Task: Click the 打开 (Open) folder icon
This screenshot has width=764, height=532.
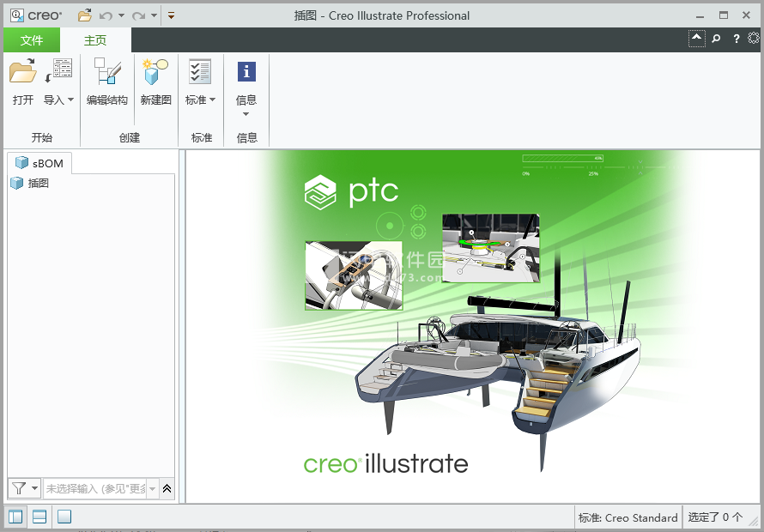Action: 23,70
